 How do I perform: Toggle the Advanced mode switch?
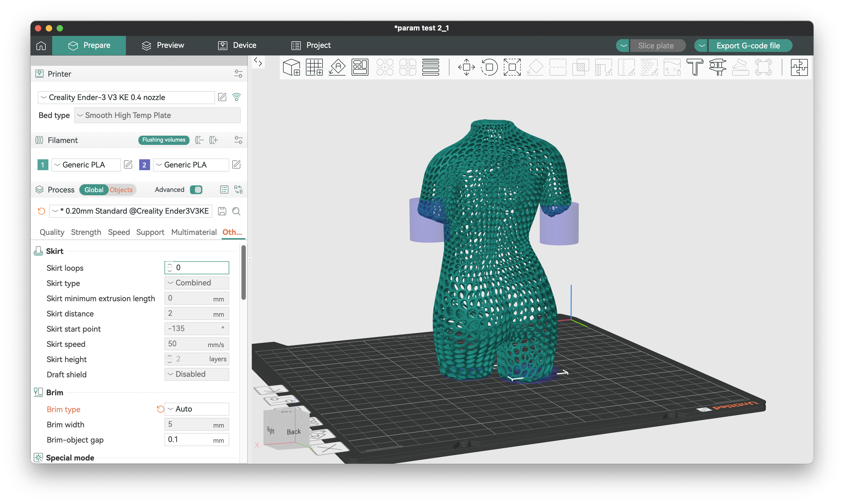(196, 189)
